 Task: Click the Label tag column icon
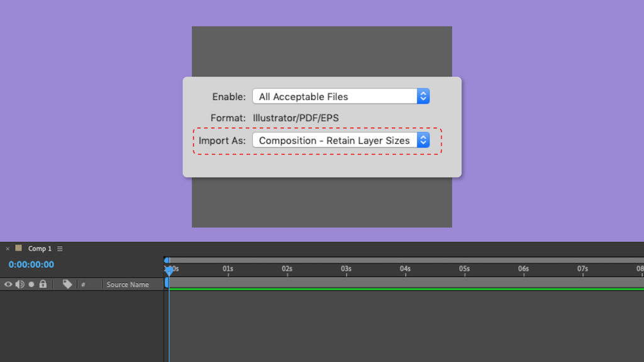pyautogui.click(x=67, y=285)
